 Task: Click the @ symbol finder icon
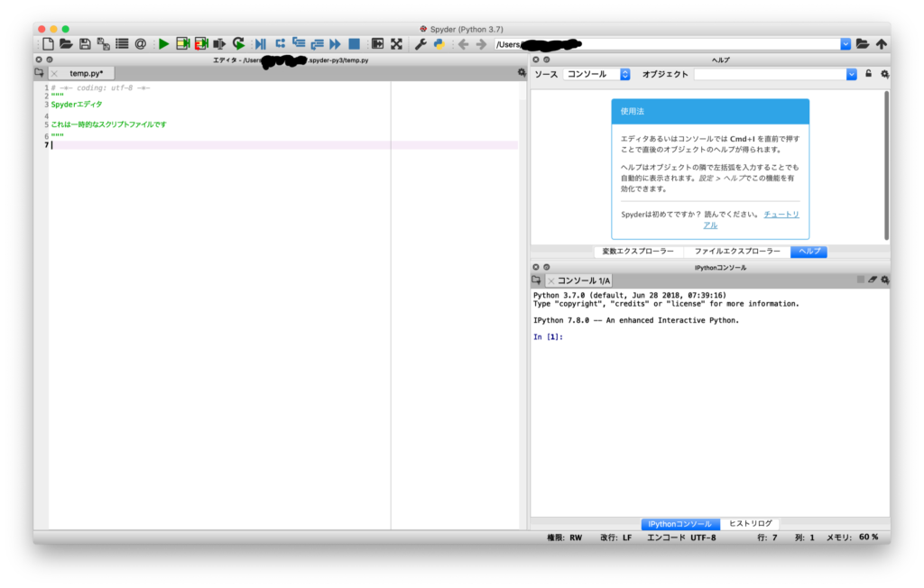[x=140, y=43]
